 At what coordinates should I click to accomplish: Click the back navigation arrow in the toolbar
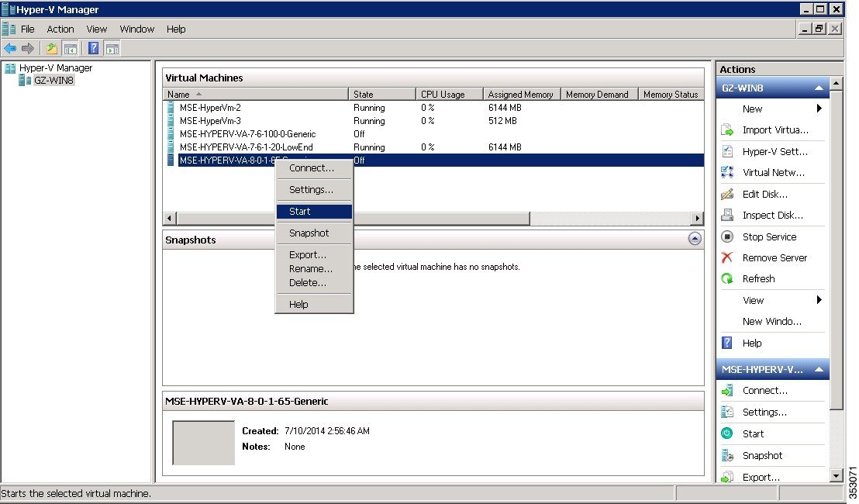pos(10,47)
